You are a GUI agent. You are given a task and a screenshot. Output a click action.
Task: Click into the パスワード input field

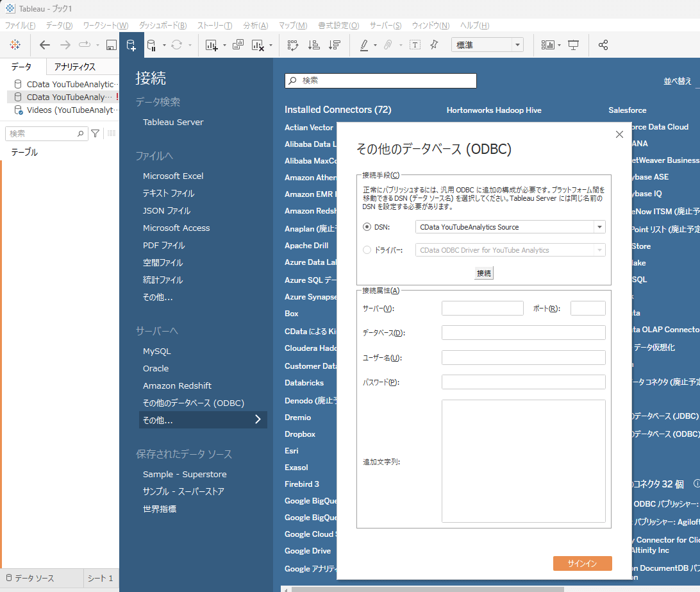(x=524, y=382)
